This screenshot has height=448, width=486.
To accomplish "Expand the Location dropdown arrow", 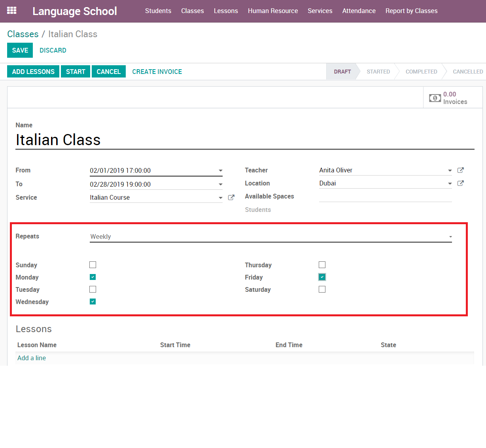I will [450, 183].
